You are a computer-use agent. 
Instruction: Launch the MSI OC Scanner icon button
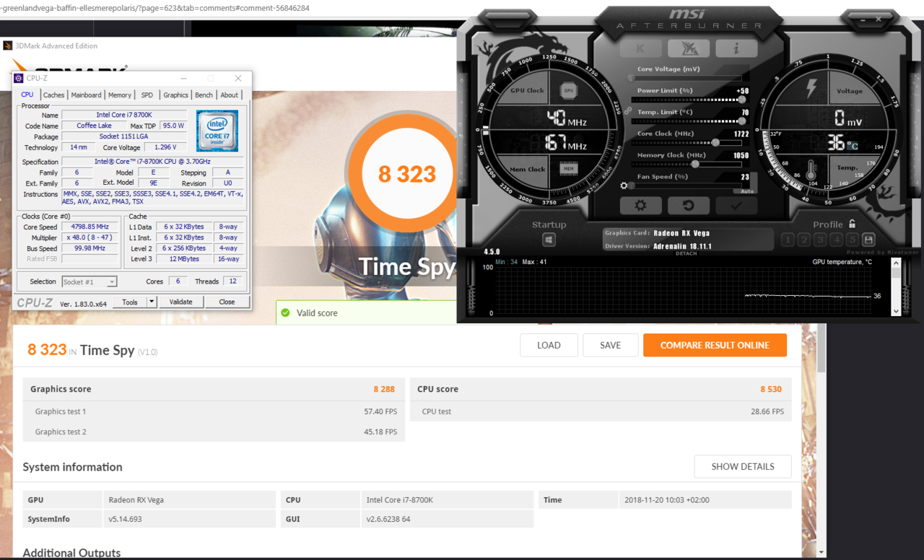(x=688, y=48)
